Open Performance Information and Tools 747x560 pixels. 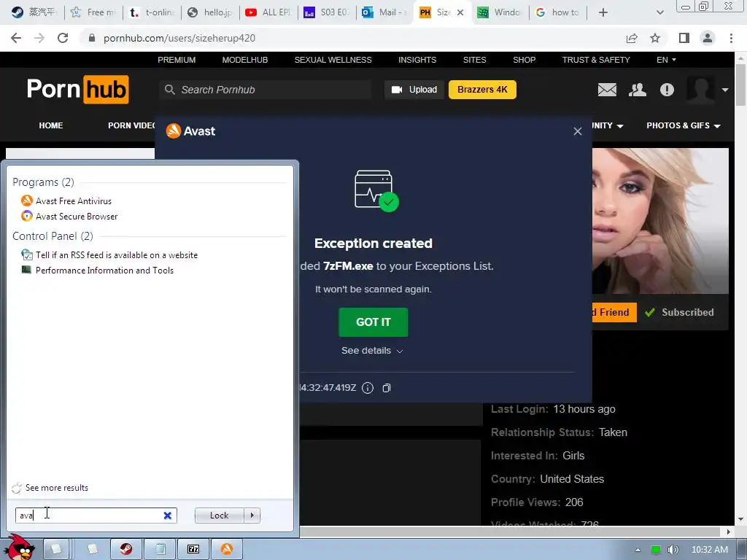tap(97, 271)
